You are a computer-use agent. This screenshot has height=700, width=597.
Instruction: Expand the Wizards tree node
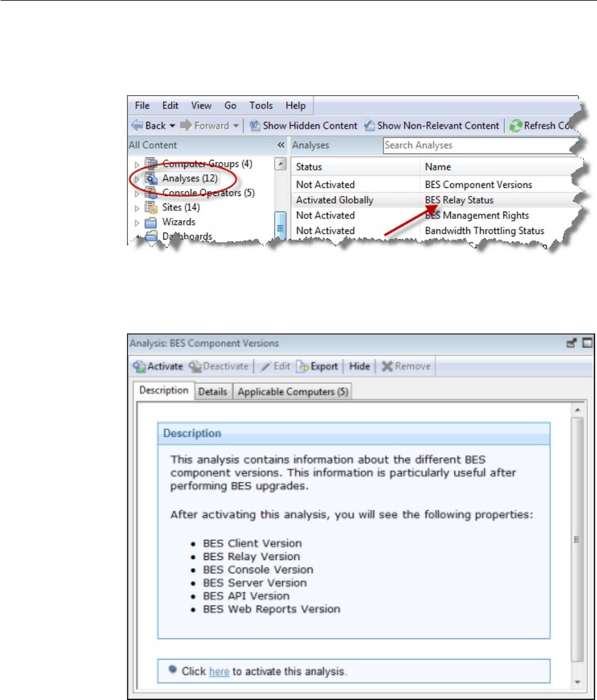[137, 223]
